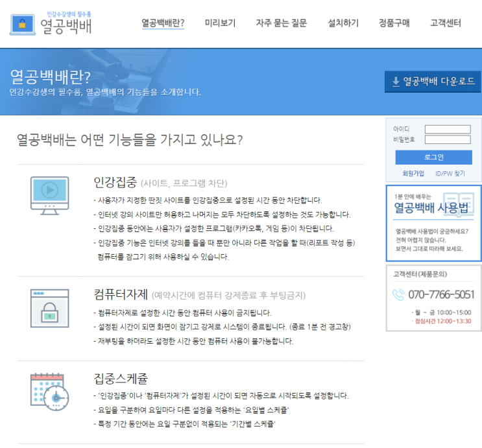Click the 열공백배 laptop lock logo icon
The height and width of the screenshot is (448, 482).
point(22,24)
